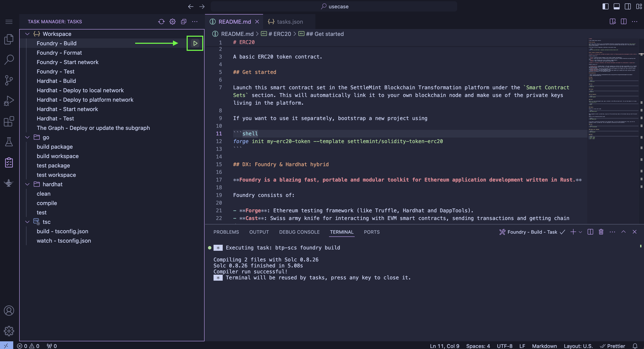Select the TERMINAL panel tab
The image size is (644, 349).
click(x=341, y=232)
